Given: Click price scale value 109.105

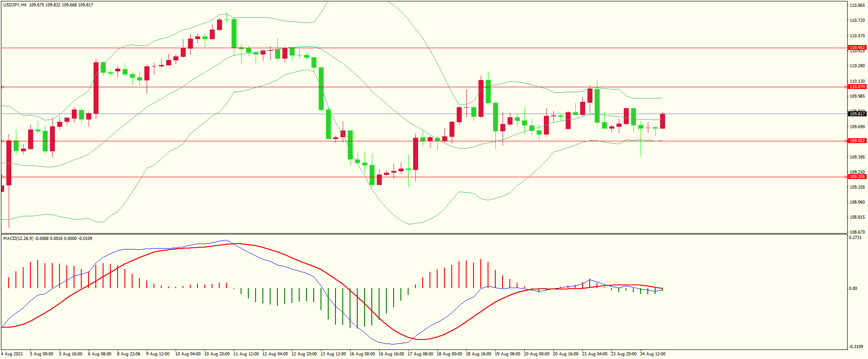Looking at the screenshot, I should [x=857, y=187].
